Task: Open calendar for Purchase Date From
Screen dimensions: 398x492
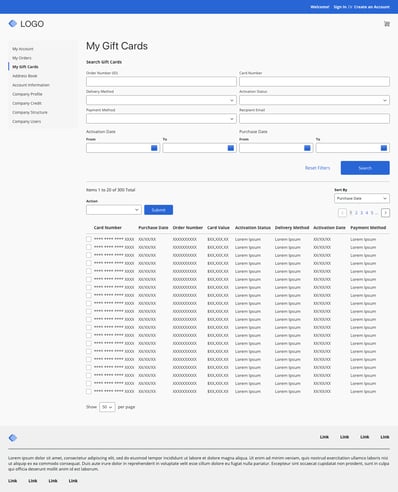Action: click(x=307, y=148)
